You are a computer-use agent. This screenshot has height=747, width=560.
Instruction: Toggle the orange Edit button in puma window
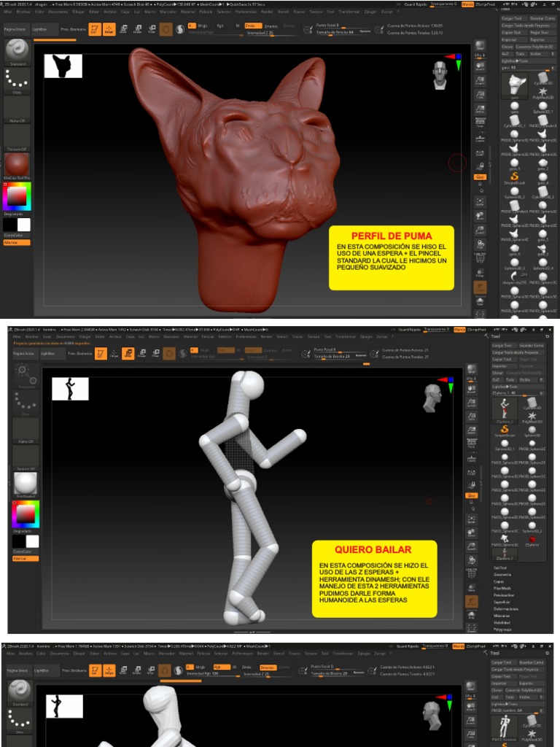click(x=95, y=29)
